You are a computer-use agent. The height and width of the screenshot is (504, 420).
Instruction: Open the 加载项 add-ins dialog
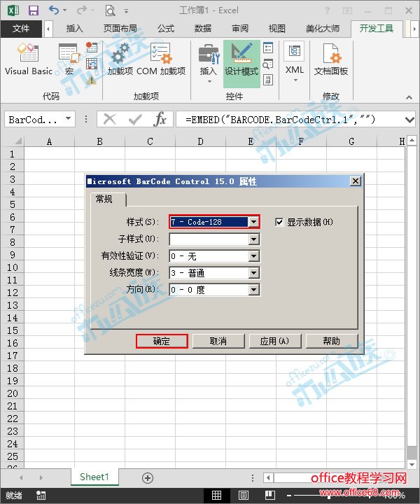[120, 60]
